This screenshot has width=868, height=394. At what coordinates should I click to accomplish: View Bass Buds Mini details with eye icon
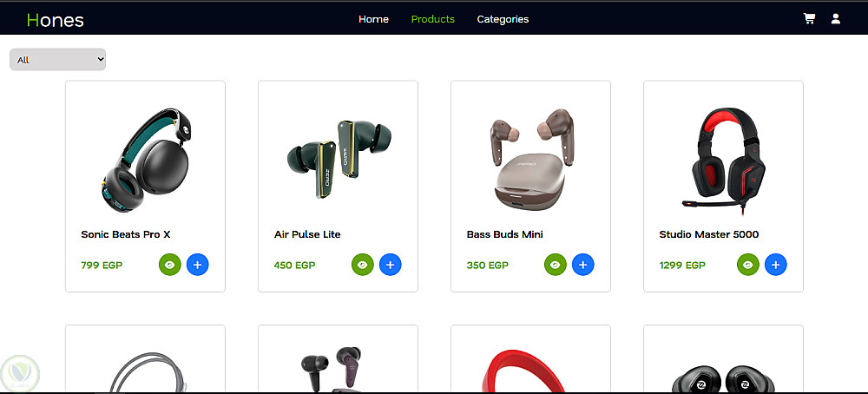click(556, 265)
